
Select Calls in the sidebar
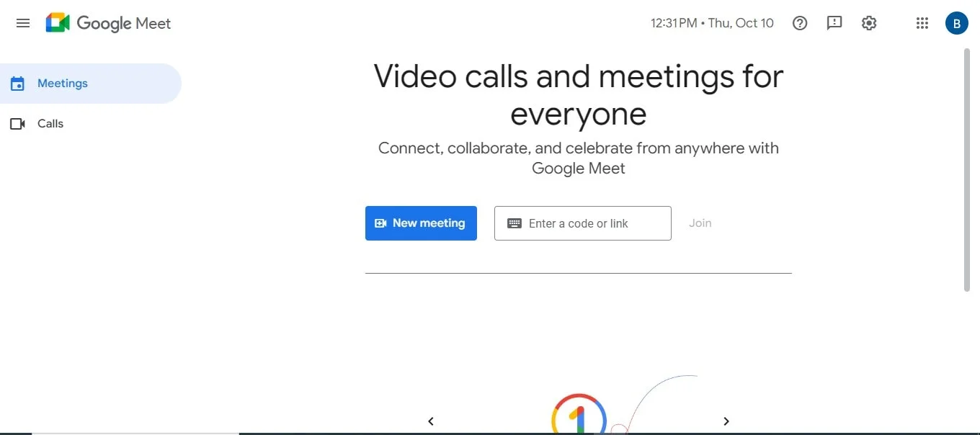click(x=91, y=124)
